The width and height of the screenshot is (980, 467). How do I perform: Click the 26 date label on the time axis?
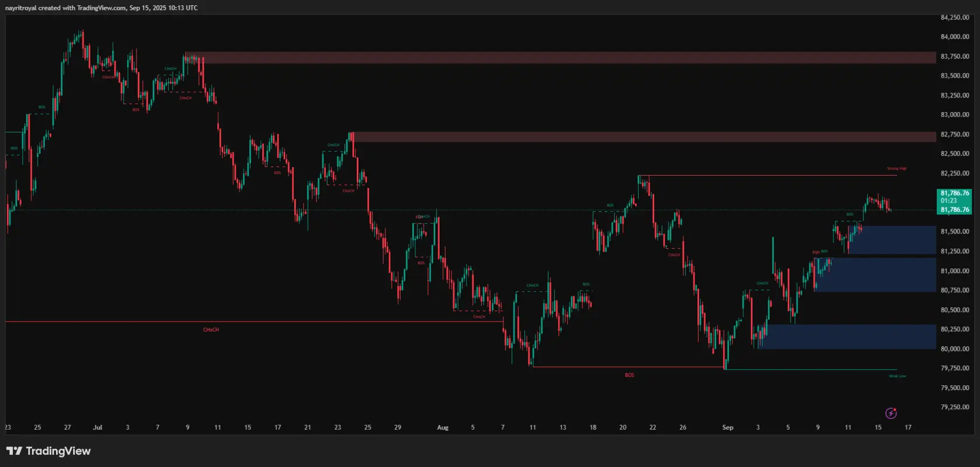tap(683, 427)
